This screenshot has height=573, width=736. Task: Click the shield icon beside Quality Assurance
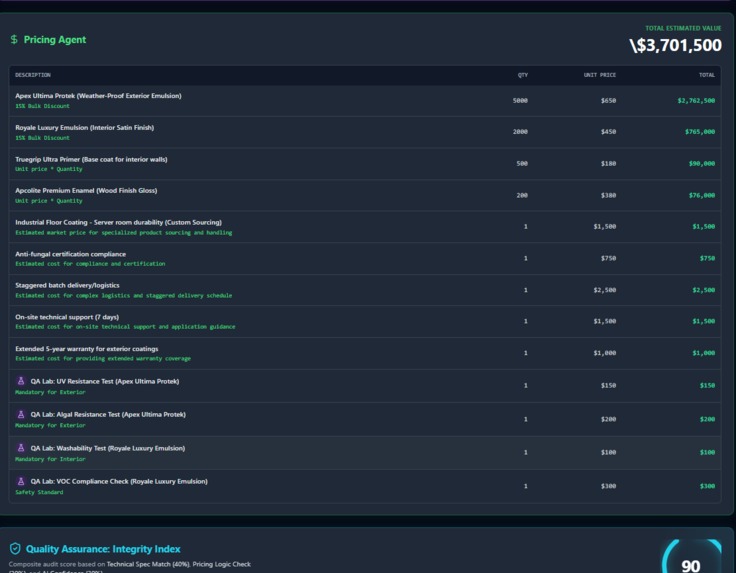pyautogui.click(x=15, y=548)
